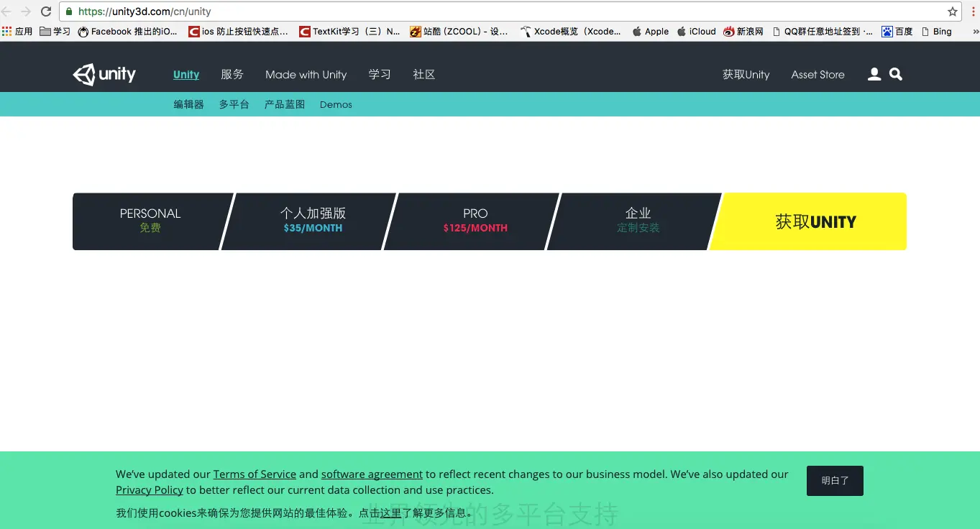Click 获取Unity in header
Screen dimensions: 980x529
[746, 74]
